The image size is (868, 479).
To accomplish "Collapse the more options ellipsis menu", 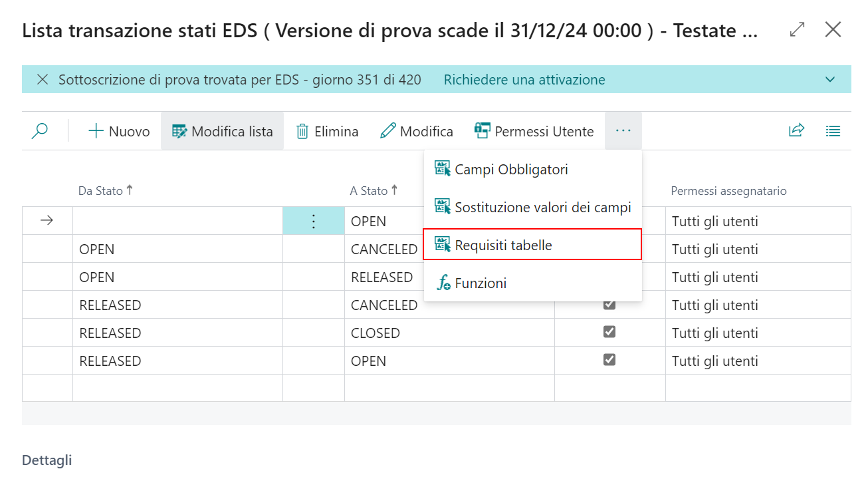I will (623, 131).
